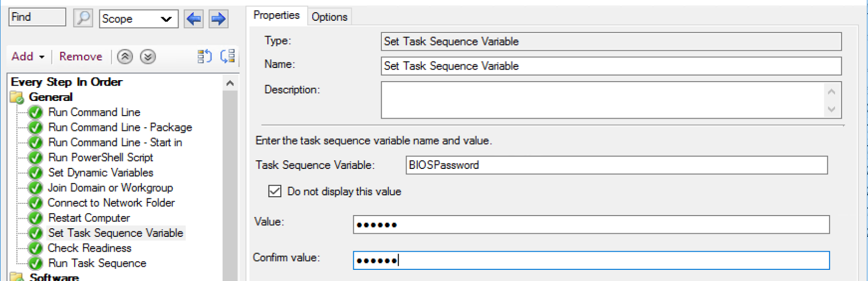Select the Restart Computer step

[89, 218]
